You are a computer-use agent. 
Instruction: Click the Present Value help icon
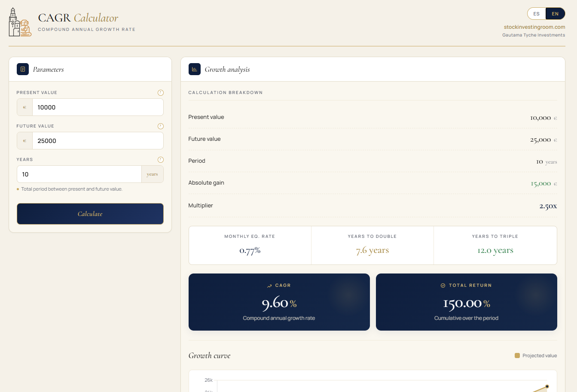[161, 93]
